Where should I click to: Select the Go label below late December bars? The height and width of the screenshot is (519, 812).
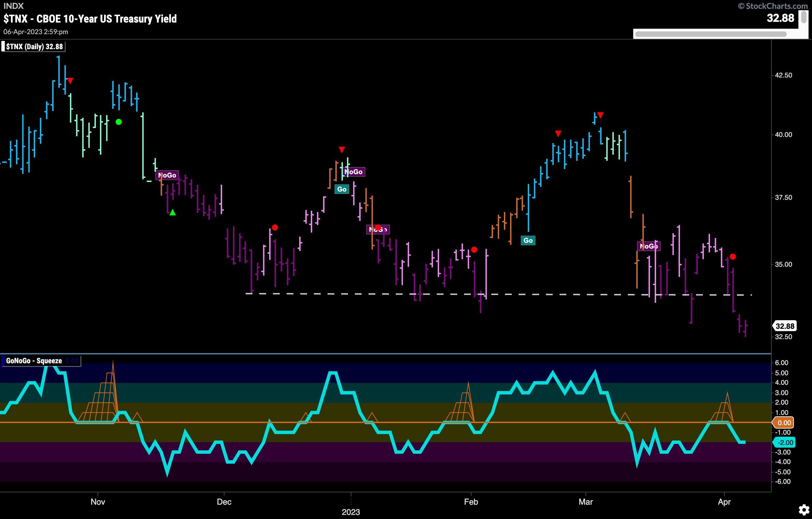(x=342, y=189)
